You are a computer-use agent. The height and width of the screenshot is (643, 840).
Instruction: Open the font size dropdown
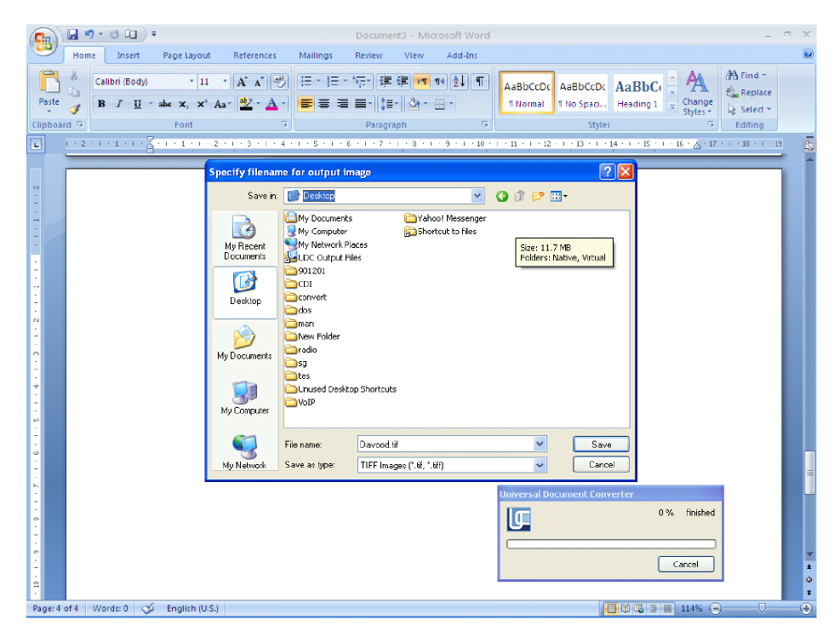point(225,82)
